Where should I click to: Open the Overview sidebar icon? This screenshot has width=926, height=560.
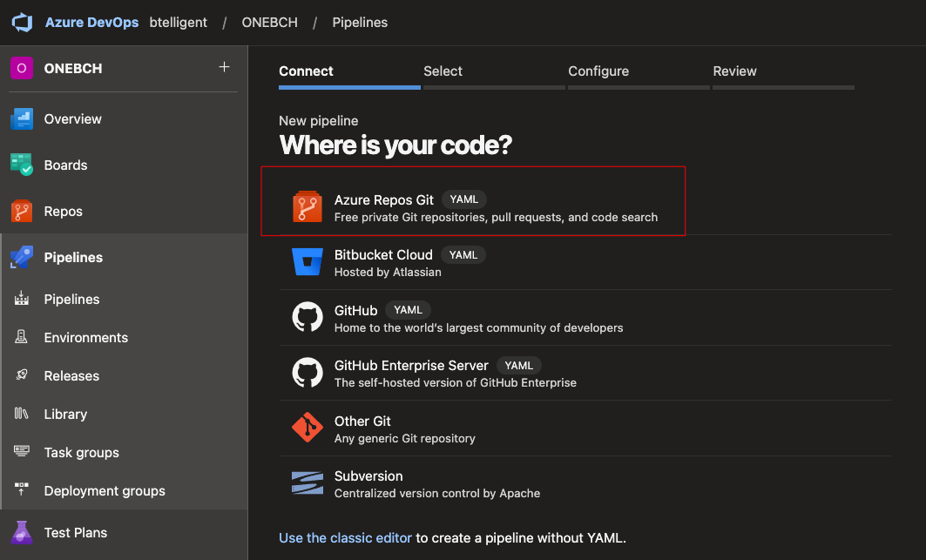click(x=22, y=119)
